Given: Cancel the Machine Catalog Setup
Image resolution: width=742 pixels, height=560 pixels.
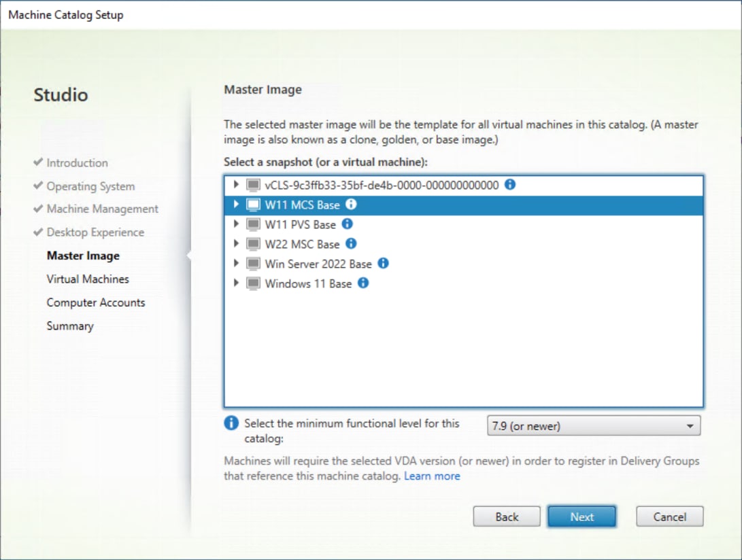Looking at the screenshot, I should click(670, 517).
